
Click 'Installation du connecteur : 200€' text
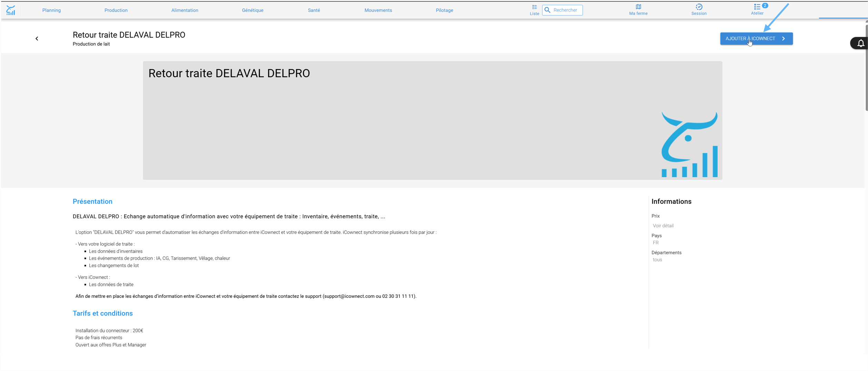109,331
